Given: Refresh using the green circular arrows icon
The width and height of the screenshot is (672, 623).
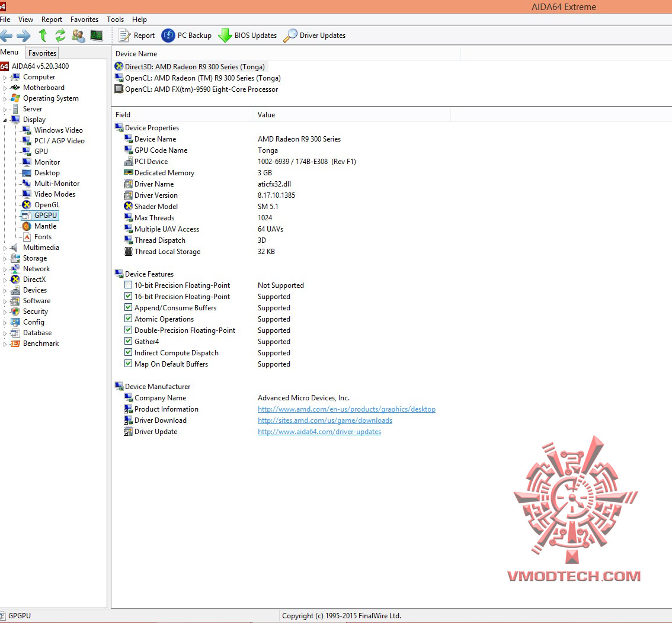Looking at the screenshot, I should coord(60,36).
